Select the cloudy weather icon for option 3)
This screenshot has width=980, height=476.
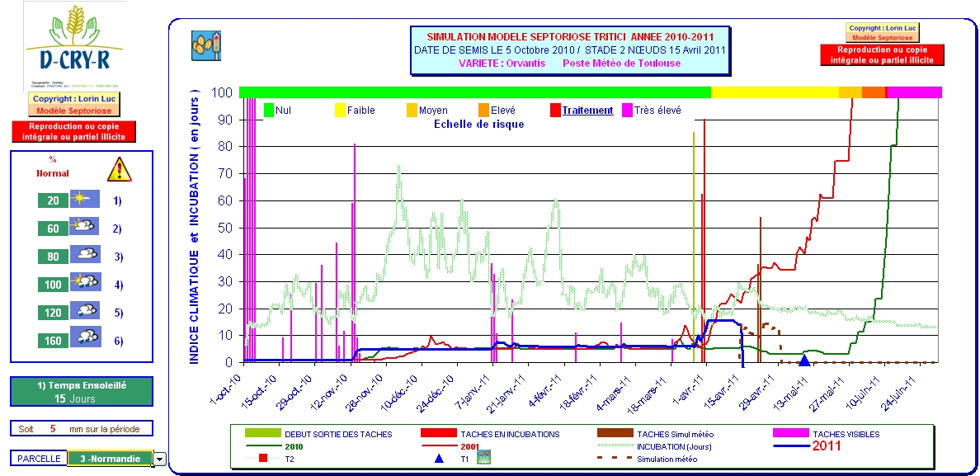pos(84,256)
